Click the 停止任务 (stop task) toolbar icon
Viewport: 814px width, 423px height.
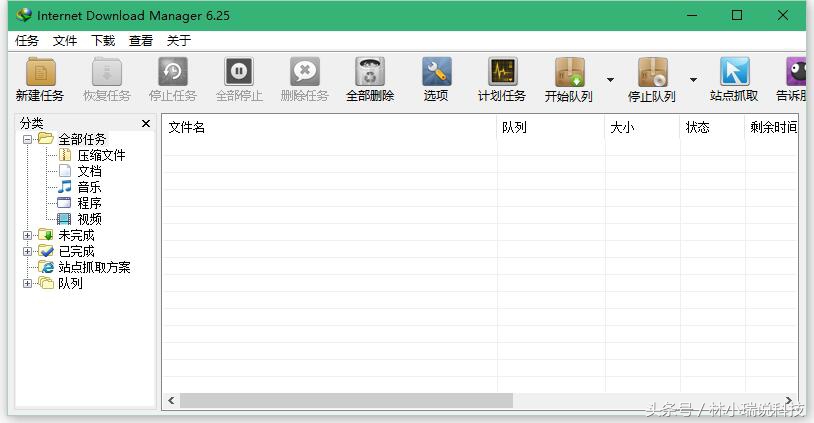[172, 73]
